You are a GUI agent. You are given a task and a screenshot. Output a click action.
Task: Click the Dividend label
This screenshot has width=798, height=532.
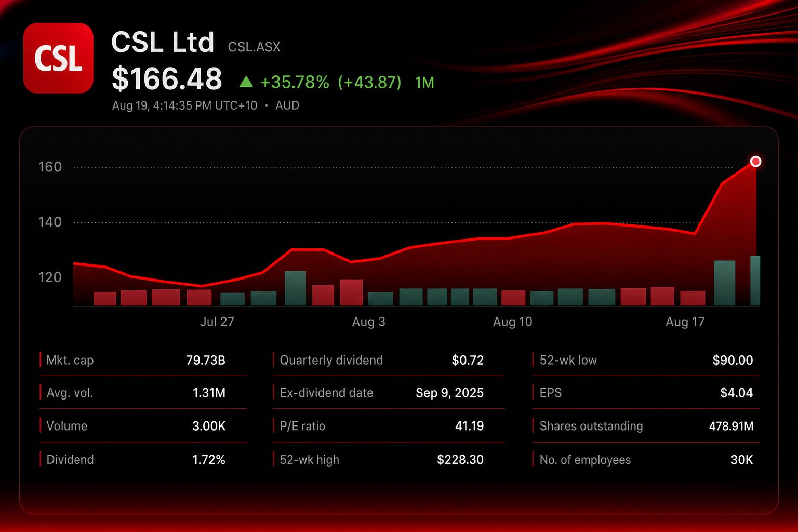pyautogui.click(x=70, y=460)
